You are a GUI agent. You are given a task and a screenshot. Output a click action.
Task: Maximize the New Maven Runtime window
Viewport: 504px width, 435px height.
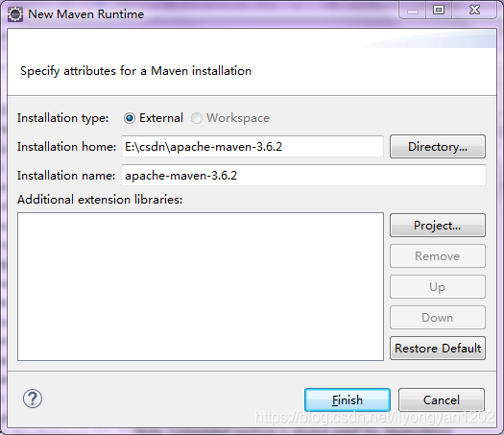[x=439, y=11]
